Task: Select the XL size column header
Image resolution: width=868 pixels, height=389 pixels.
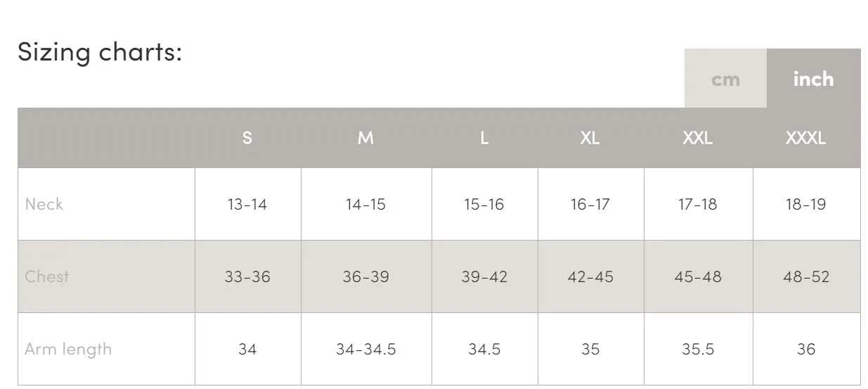Action: tap(590, 138)
